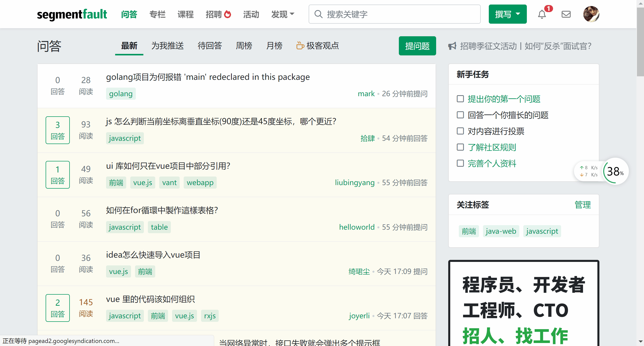The image size is (644, 346).
Task: Open vue 里的代码该如何组织 question
Action: pos(150,299)
